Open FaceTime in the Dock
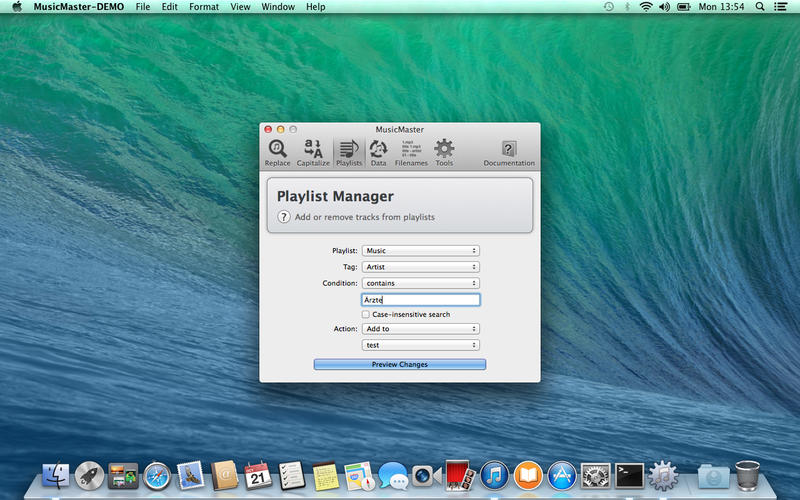800x500 pixels. click(x=427, y=476)
